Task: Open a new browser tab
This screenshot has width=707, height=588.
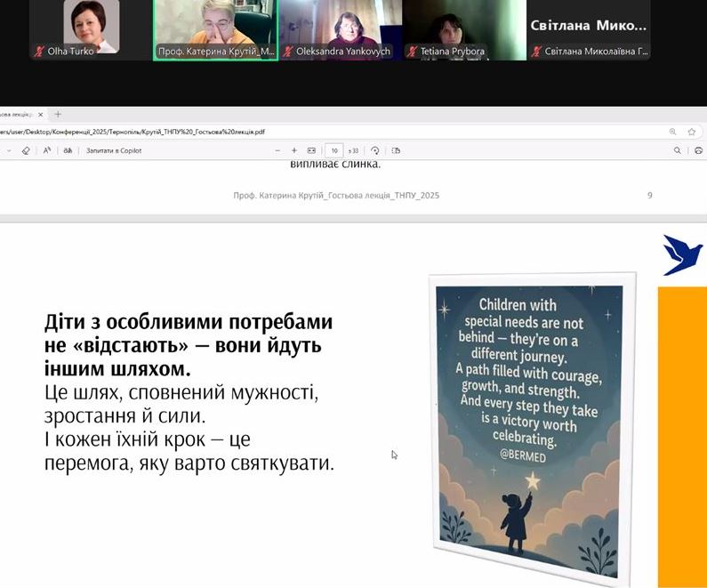Action: coord(58,114)
